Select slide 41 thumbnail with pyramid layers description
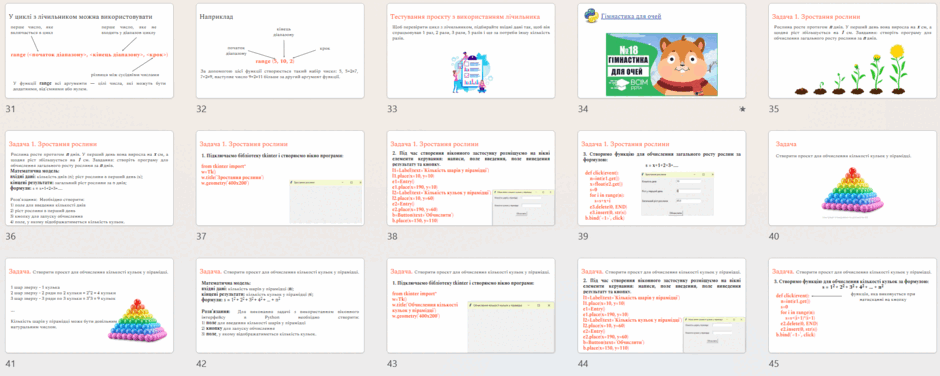 (89, 306)
